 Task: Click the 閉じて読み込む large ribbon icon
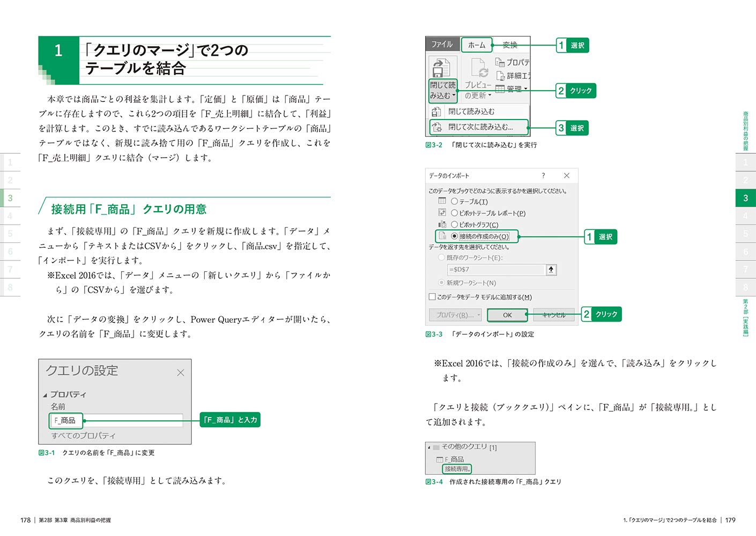442,68
